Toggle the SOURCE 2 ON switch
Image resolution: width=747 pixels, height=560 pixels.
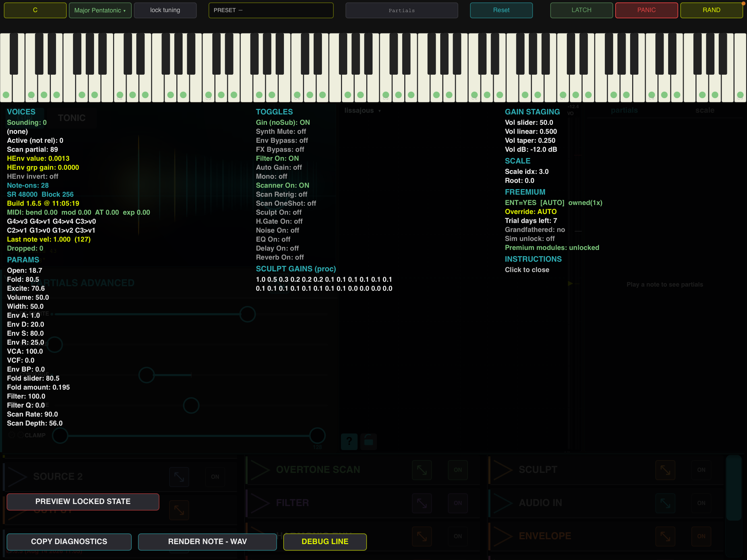click(215, 477)
